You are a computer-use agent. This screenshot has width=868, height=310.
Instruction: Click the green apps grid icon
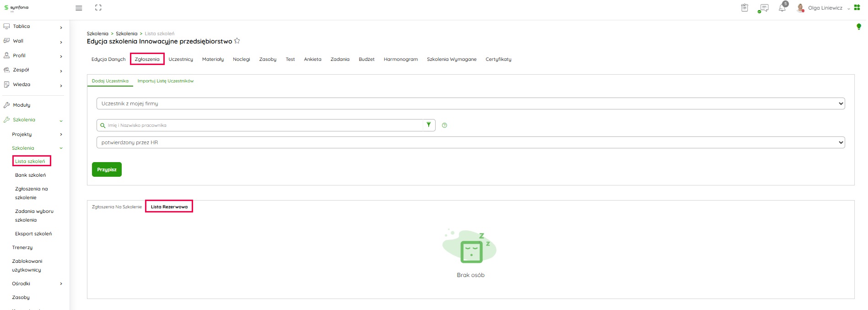[857, 8]
